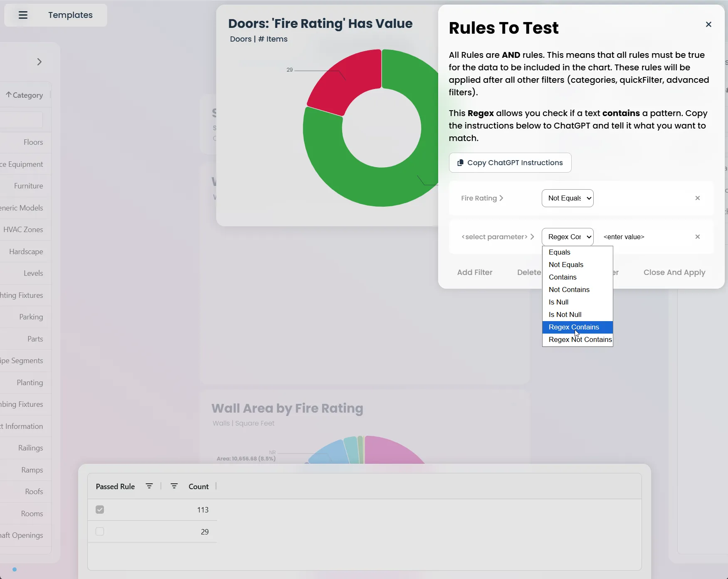Check the checkbox for the row with count 29

click(99, 531)
